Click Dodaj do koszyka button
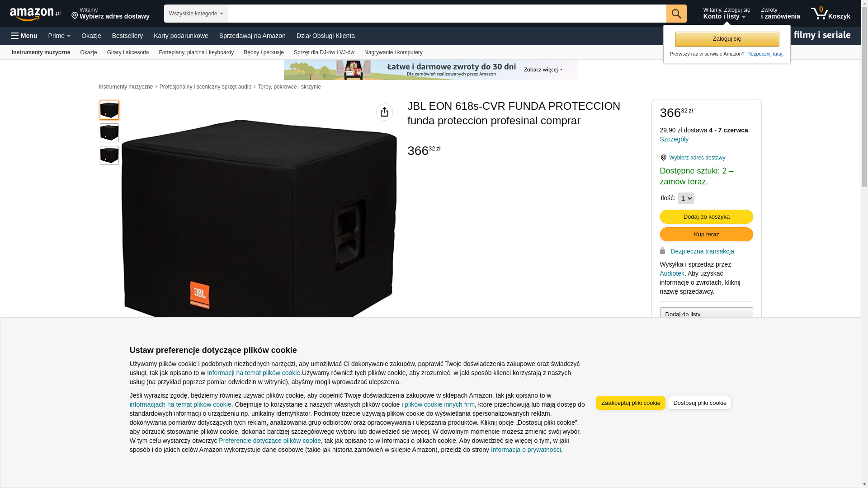This screenshot has width=868, height=488. [x=706, y=217]
